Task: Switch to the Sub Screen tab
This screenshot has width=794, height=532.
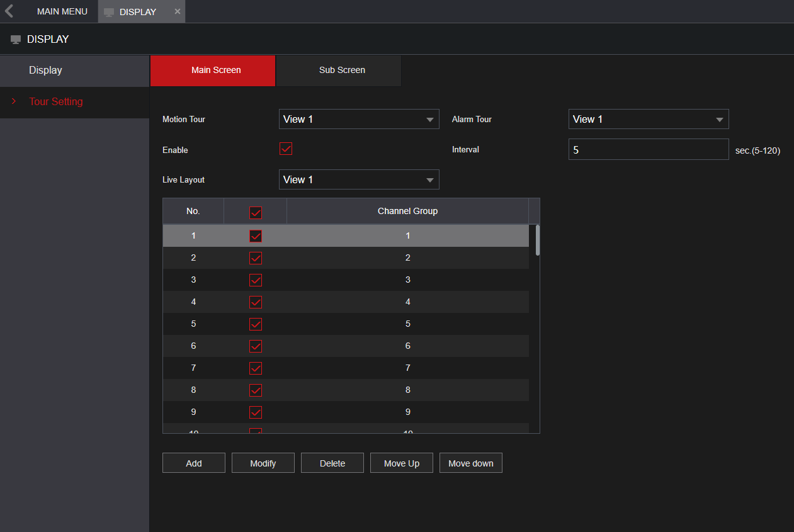Action: click(x=339, y=71)
